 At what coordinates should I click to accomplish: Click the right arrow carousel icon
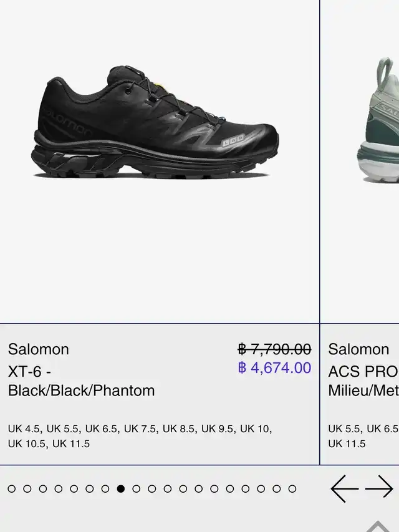coord(379,488)
